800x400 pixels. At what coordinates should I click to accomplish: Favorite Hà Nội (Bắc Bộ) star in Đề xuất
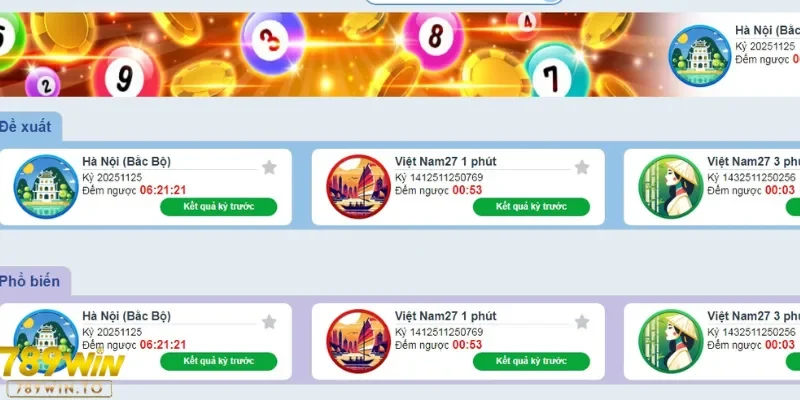tap(269, 167)
